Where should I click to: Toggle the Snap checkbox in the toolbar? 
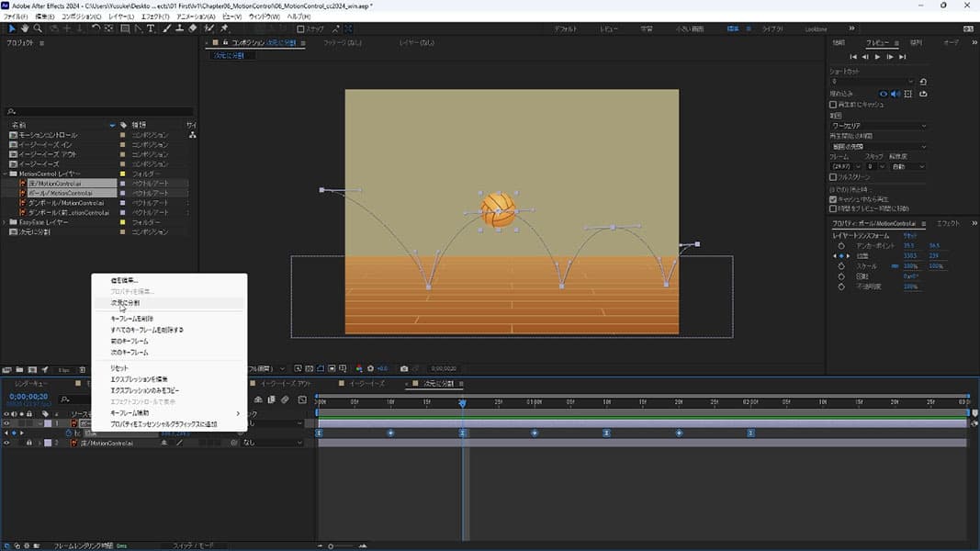click(301, 28)
